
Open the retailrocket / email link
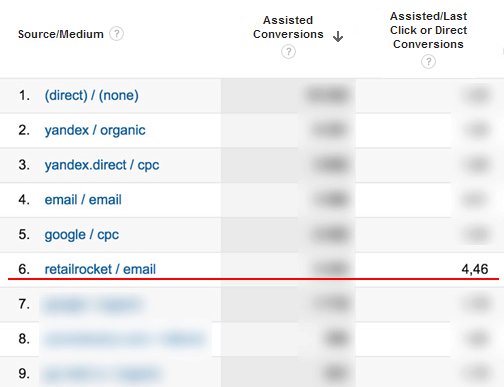pos(100,269)
